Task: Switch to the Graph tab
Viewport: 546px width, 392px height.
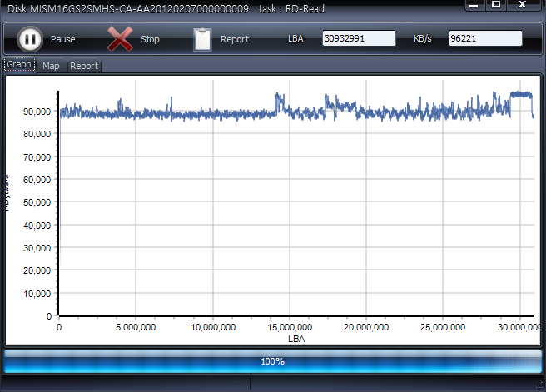Action: click(19, 65)
